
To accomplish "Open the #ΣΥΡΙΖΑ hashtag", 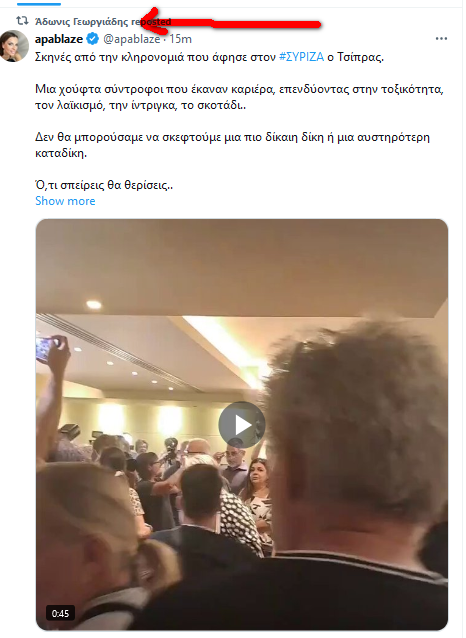I will point(302,57).
